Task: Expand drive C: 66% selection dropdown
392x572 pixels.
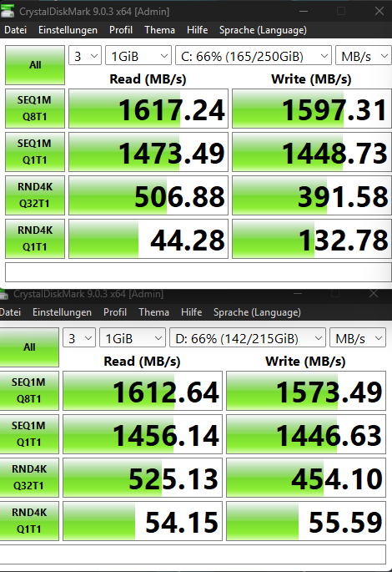Action: (x=254, y=56)
